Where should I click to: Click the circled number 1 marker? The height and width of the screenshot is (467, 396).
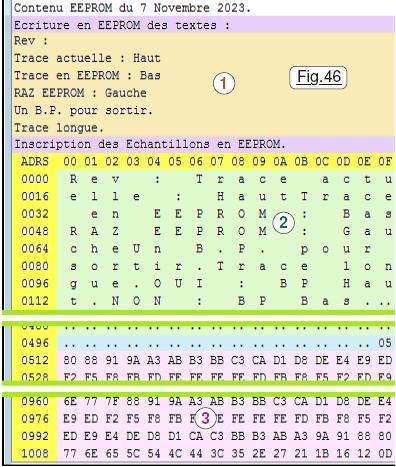click(x=224, y=83)
